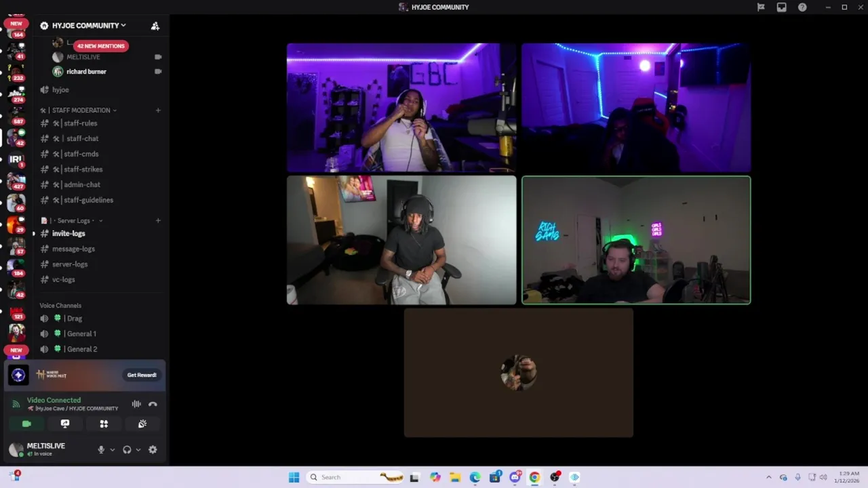Open the IRL server icon with badge 1

point(16,160)
